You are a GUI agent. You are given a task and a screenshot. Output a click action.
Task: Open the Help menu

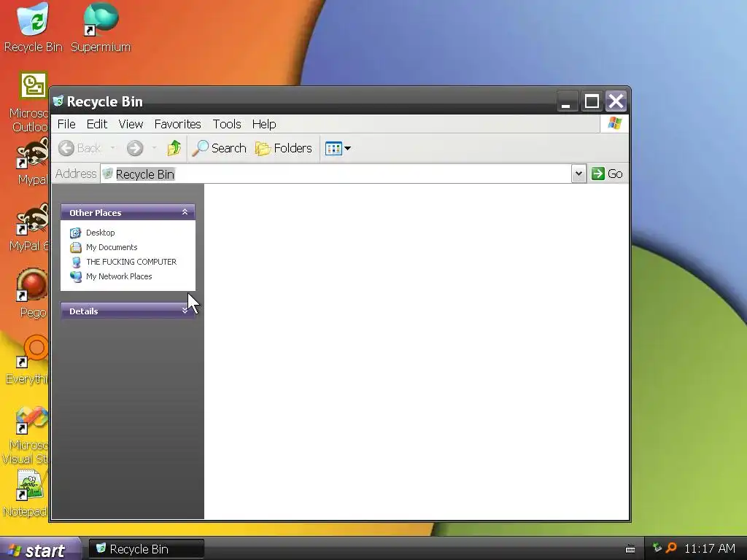(x=264, y=124)
